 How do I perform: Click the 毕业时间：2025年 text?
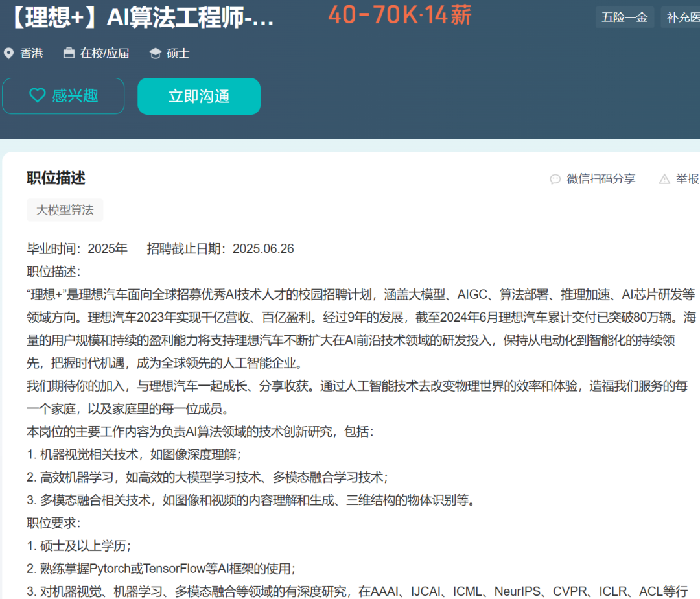click(x=77, y=249)
